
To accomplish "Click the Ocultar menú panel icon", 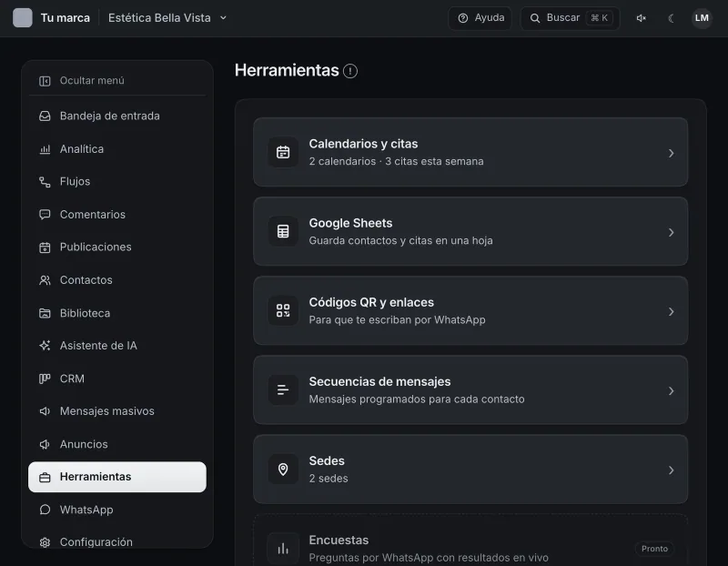I will (45, 81).
